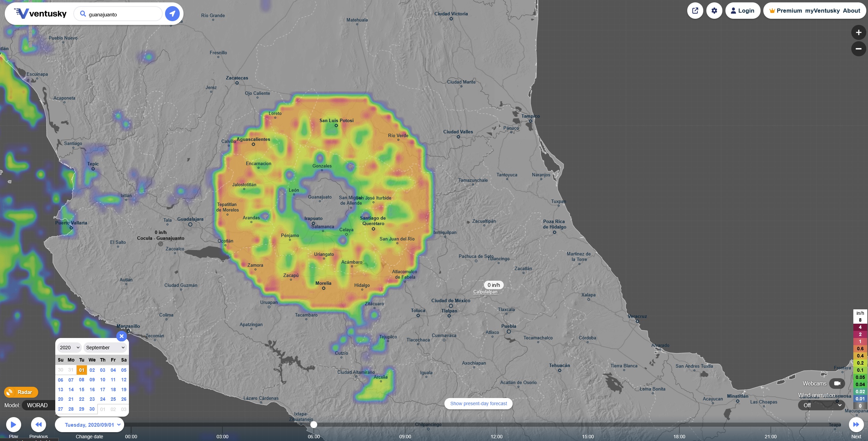This screenshot has width=868, height=441.
Task: Open Premium link
Action: (x=786, y=11)
